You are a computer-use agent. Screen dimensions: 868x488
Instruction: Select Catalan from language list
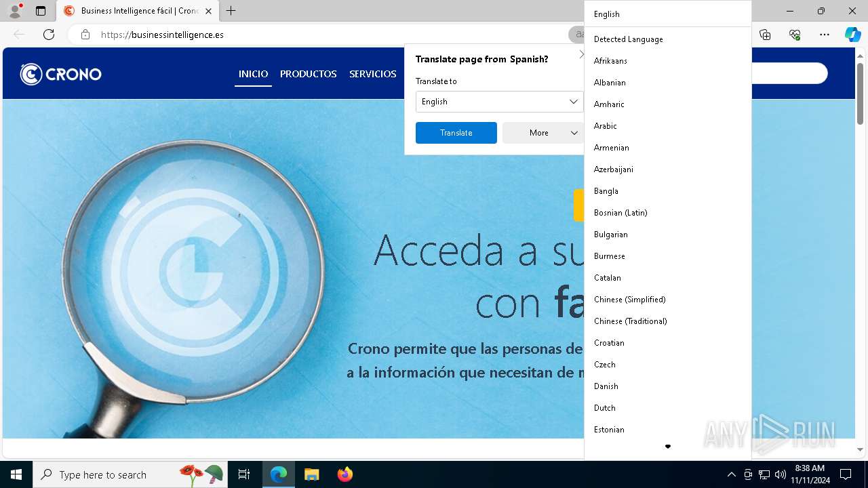coord(668,278)
